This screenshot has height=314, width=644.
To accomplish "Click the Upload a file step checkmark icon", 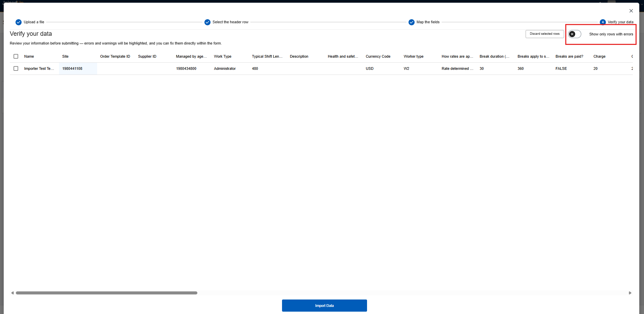I will pyautogui.click(x=19, y=22).
